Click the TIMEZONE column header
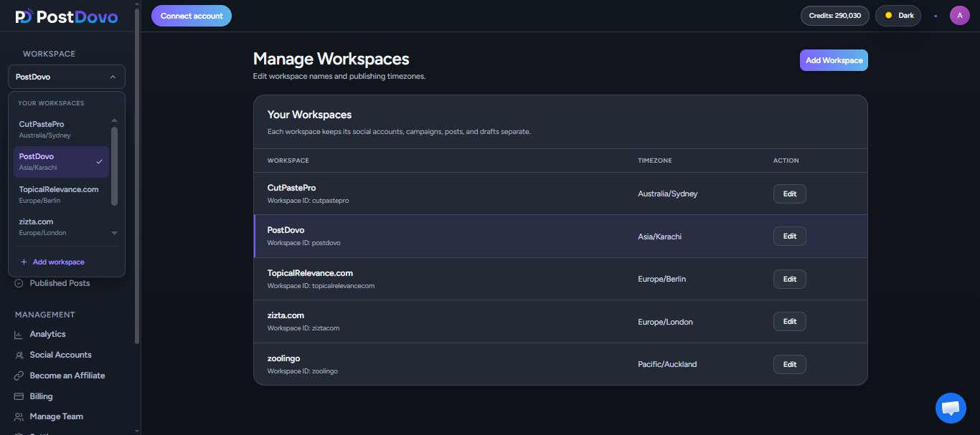Screen dimensions: 980x435 (x=654, y=161)
